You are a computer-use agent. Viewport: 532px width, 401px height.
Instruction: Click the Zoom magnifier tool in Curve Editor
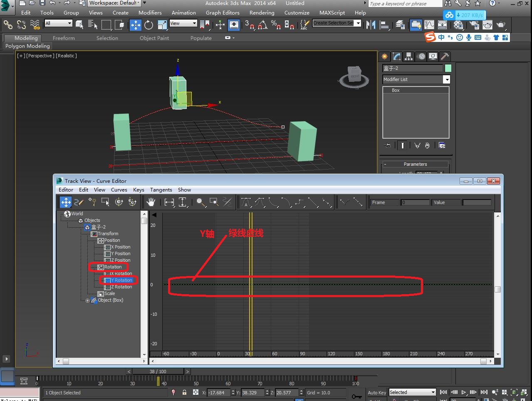[x=201, y=202]
